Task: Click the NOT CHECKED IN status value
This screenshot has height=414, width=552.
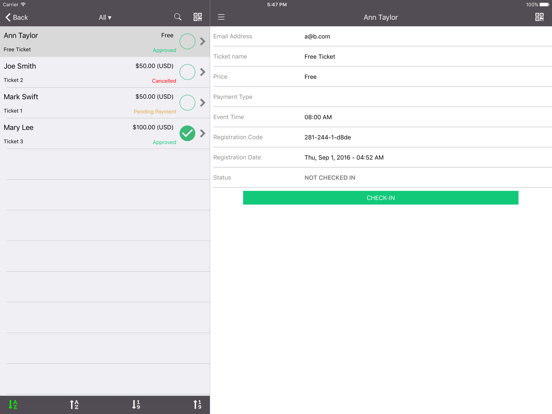Action: 330,178
